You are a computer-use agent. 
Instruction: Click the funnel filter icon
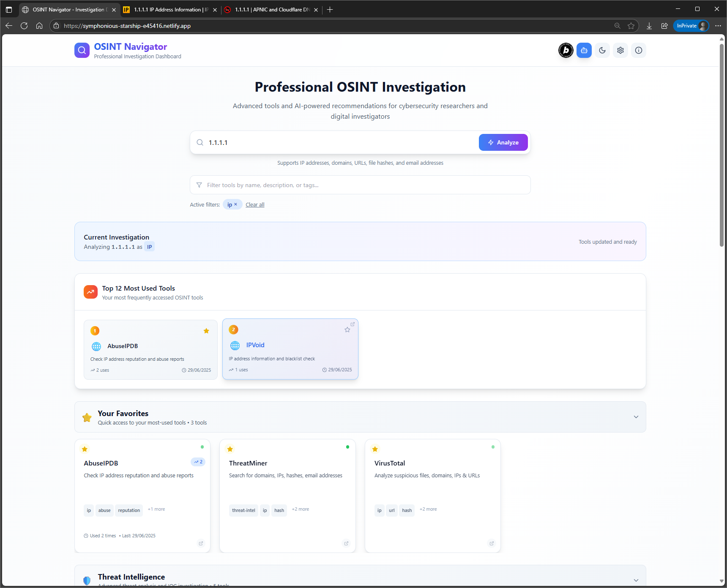pyautogui.click(x=199, y=185)
